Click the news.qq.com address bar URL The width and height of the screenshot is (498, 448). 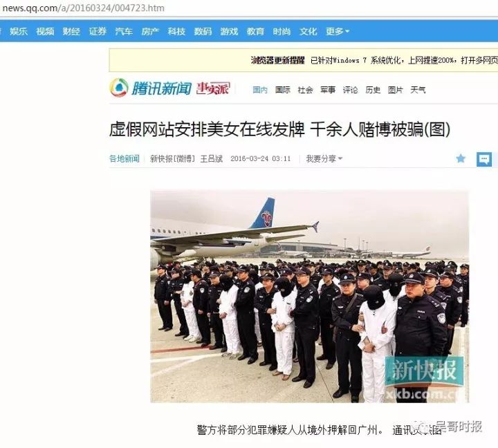[83, 8]
